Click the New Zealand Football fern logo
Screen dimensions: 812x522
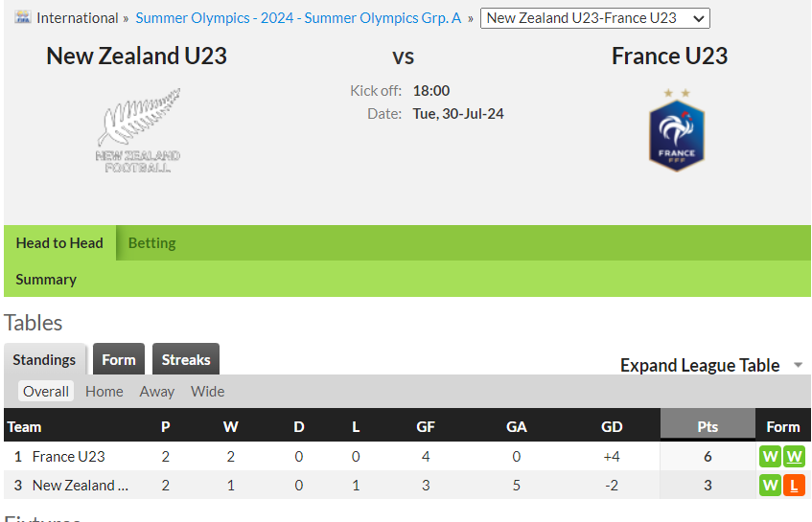click(138, 130)
